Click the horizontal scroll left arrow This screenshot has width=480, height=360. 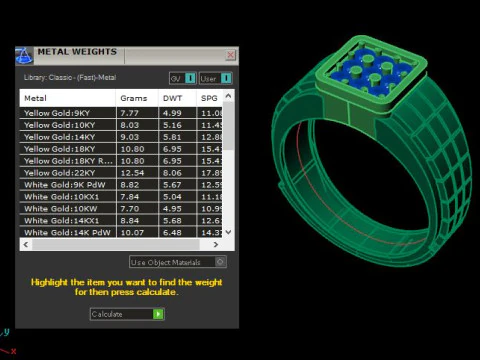tap(26, 244)
